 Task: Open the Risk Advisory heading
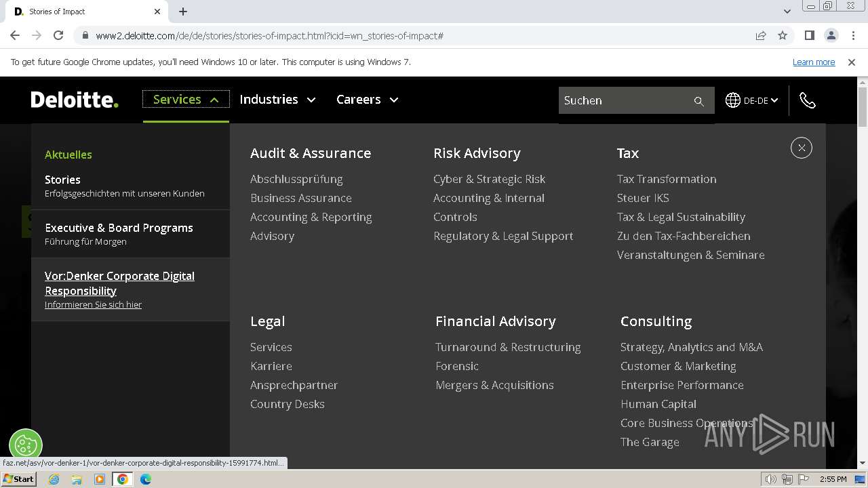(x=477, y=153)
